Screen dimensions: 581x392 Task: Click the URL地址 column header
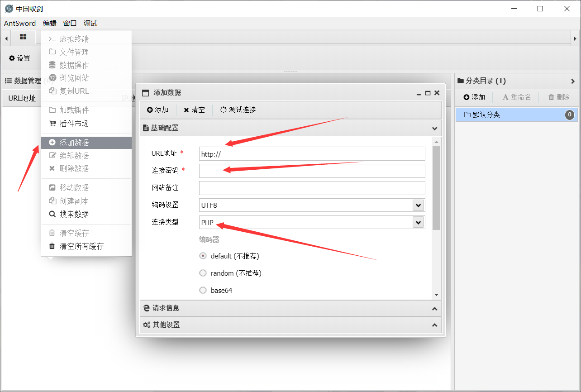coord(22,98)
